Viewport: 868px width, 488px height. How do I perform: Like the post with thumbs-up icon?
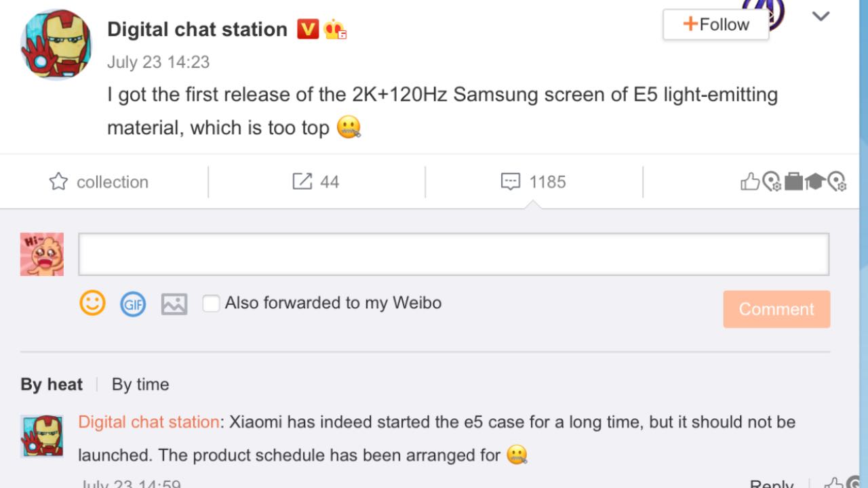coord(749,182)
